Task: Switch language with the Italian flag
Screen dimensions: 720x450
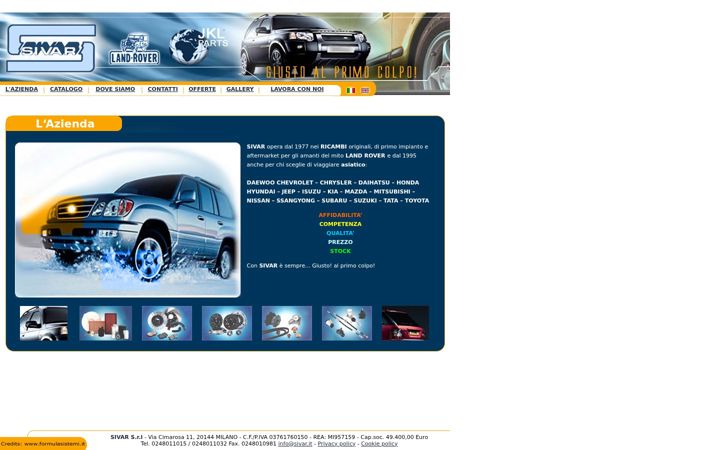Action: (x=351, y=90)
